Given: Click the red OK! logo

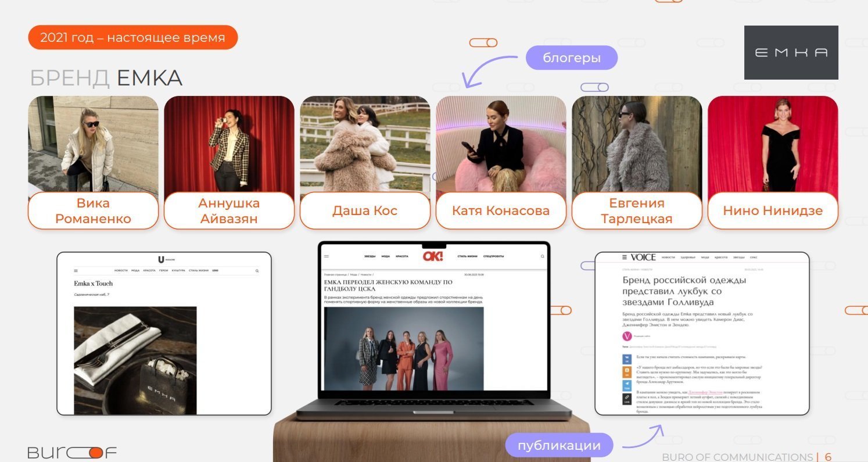Looking at the screenshot, I should [x=433, y=256].
